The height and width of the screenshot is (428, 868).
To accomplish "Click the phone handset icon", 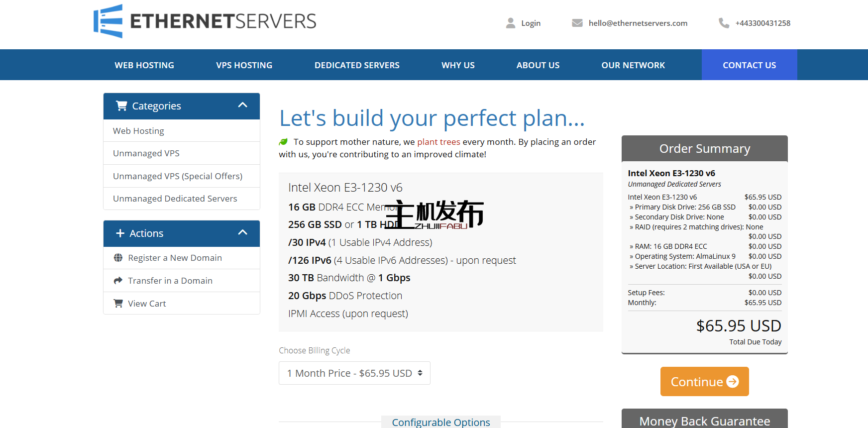I will click(724, 23).
